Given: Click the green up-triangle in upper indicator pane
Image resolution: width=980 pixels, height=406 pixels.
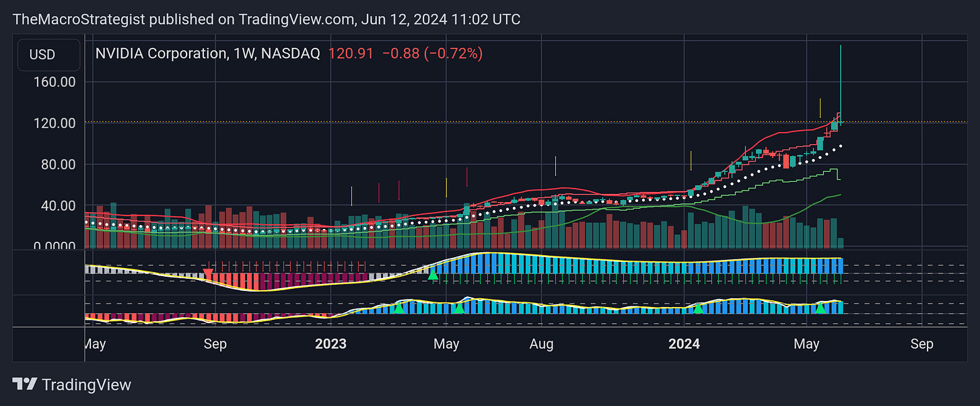Looking at the screenshot, I should (433, 274).
